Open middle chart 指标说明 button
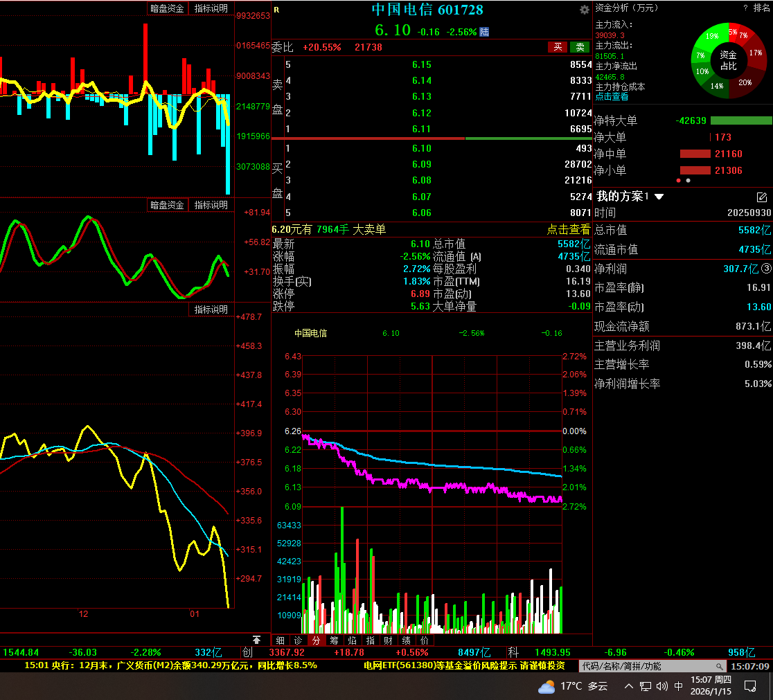The height and width of the screenshot is (700, 773). click(211, 205)
